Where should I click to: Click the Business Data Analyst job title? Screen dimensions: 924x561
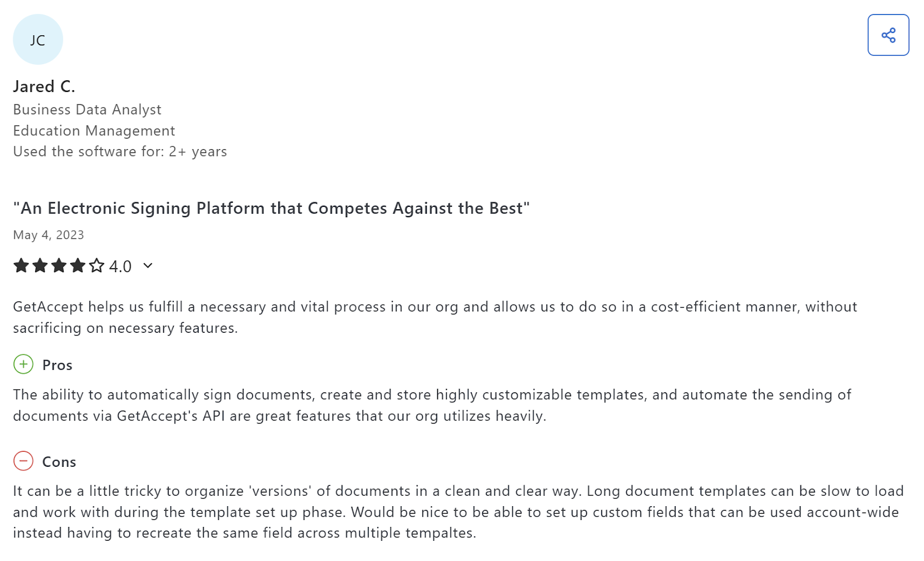point(87,110)
